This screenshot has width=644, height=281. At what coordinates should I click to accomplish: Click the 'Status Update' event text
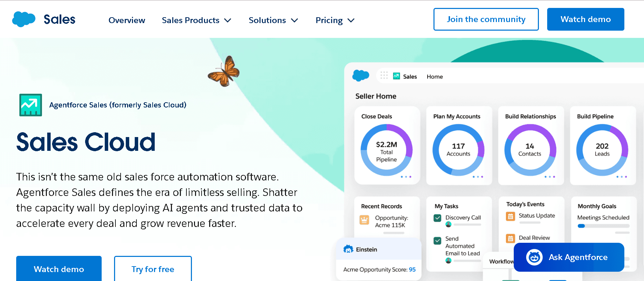[537, 216]
